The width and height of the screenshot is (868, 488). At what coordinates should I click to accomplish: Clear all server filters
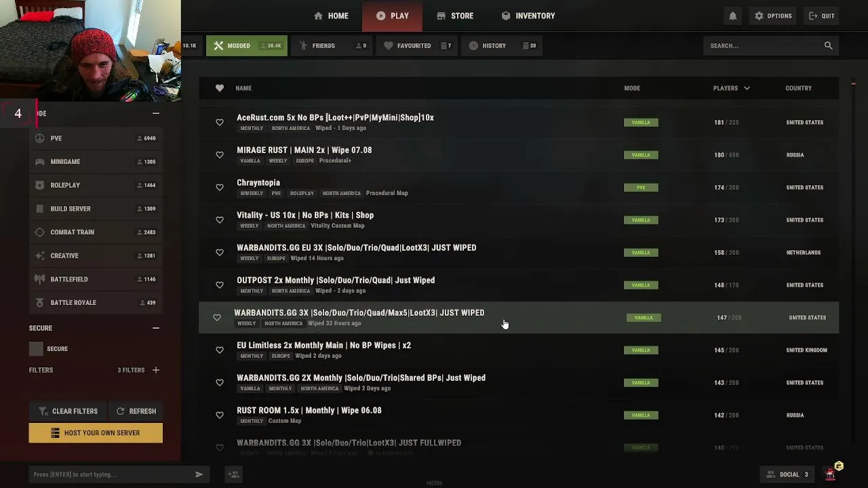coord(68,411)
